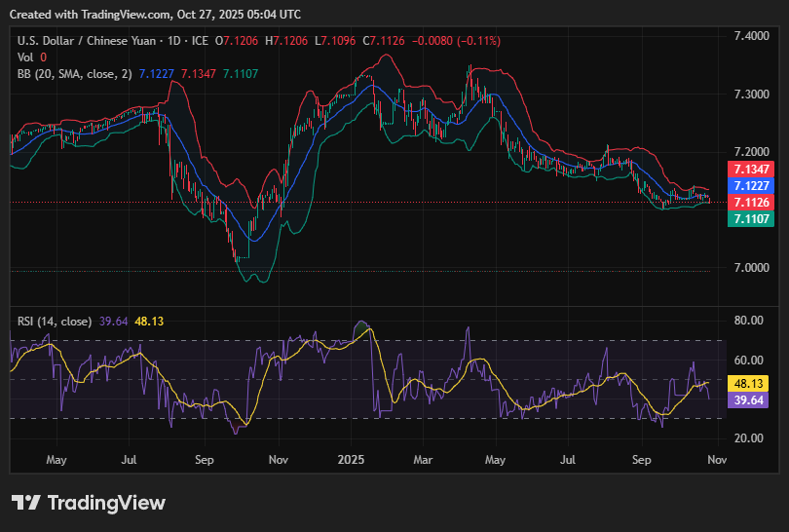This screenshot has height=532, width=789.
Task: Select the purple 39.64 RSI axis tag
Action: coord(748,400)
